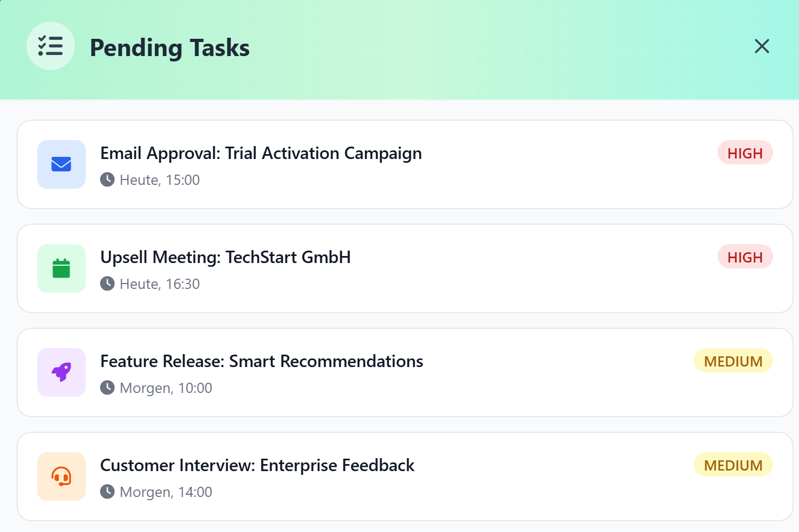Click the Heute, 15:00 timestamp text
This screenshot has height=532, width=799.
159,179
